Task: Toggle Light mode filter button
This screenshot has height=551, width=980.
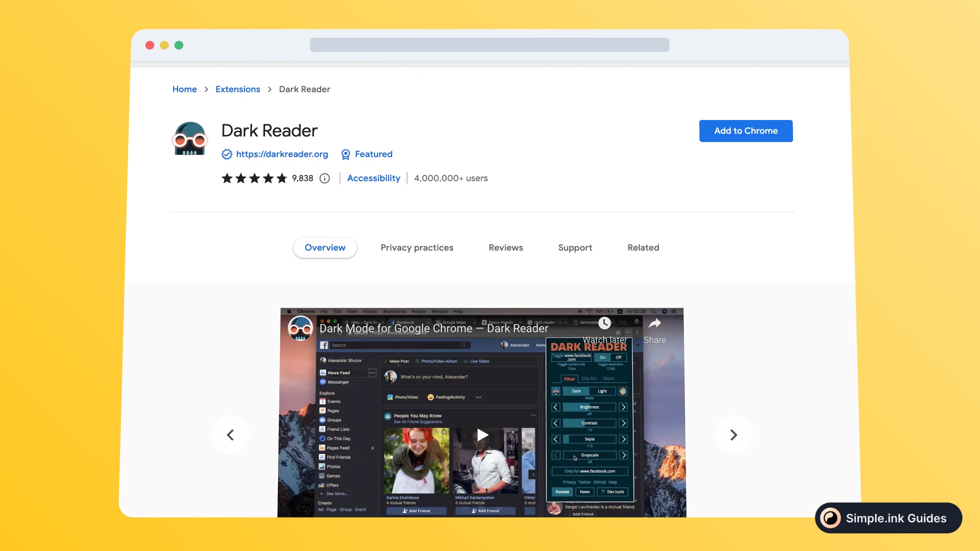Action: coord(602,391)
